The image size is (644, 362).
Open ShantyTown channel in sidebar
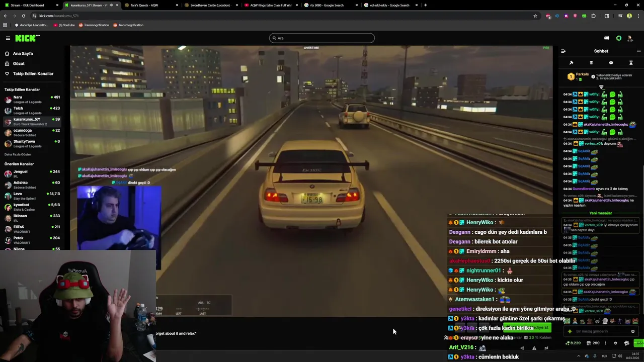click(x=32, y=143)
